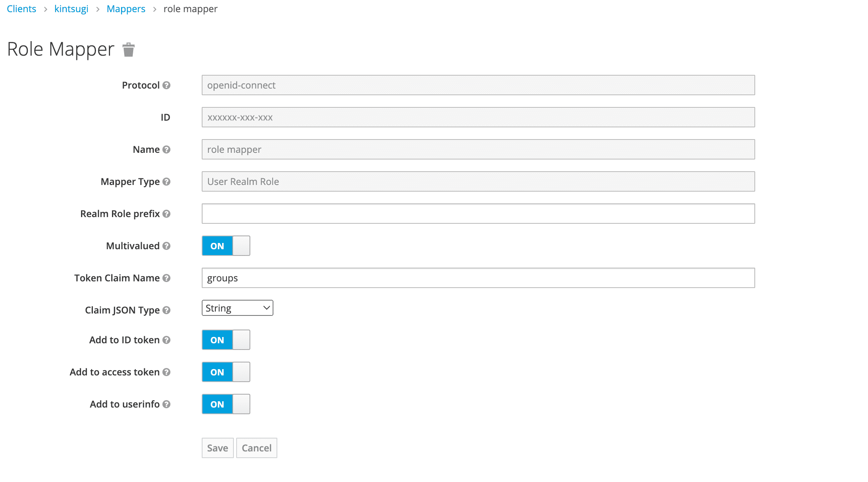Open the Claim JSON Type dropdown
This screenshot has width=868, height=482.
[237, 308]
